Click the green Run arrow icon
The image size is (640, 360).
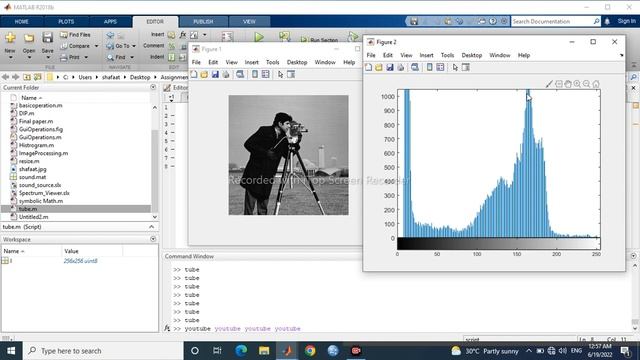259,37
